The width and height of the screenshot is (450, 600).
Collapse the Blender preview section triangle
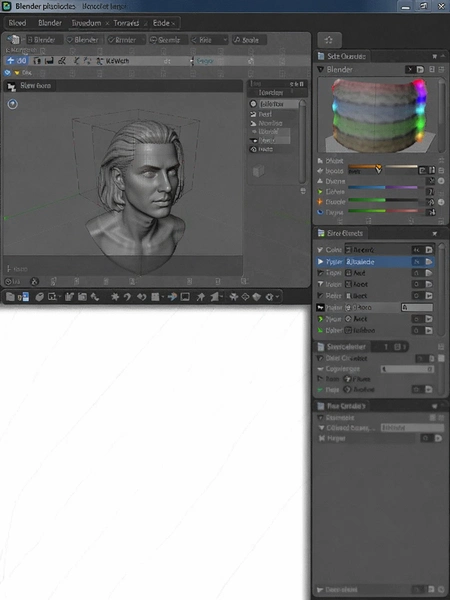coord(320,69)
